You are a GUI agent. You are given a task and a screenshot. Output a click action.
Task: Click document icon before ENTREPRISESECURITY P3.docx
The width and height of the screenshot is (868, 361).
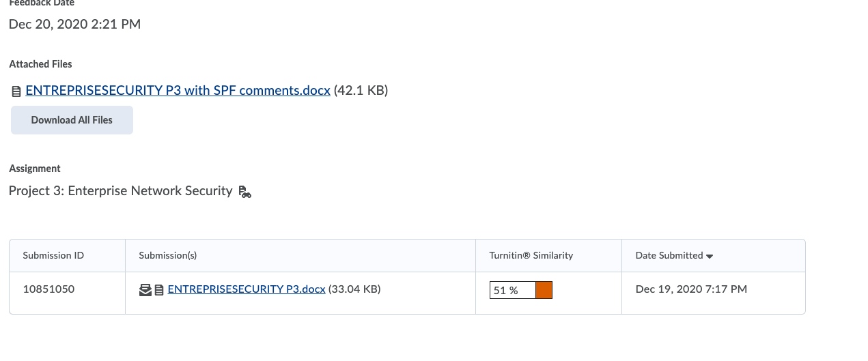[x=159, y=290]
